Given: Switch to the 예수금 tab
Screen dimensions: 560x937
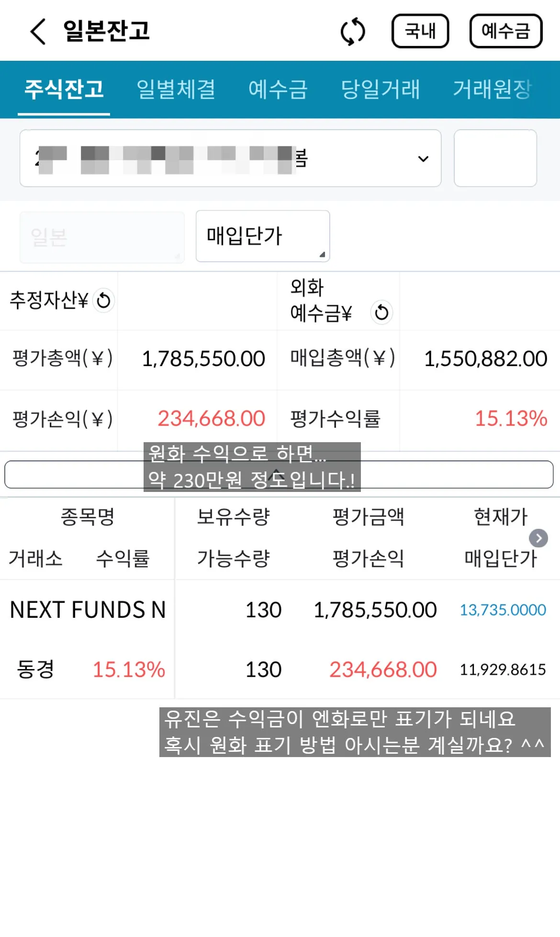Looking at the screenshot, I should (278, 89).
